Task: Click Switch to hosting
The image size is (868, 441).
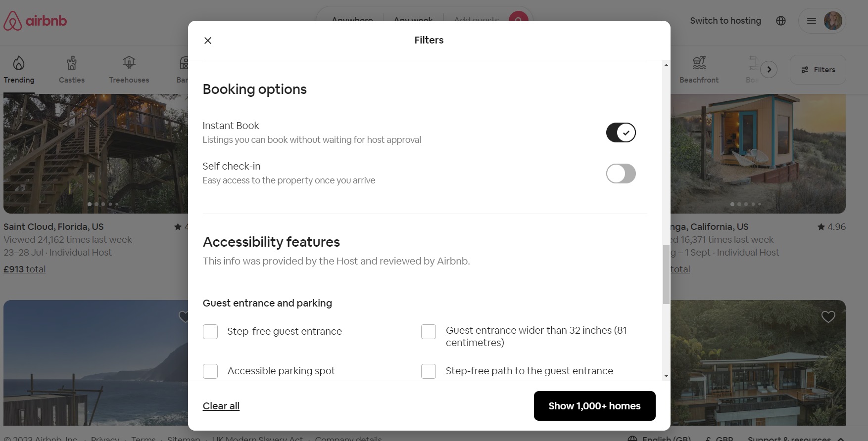Action: click(x=725, y=20)
